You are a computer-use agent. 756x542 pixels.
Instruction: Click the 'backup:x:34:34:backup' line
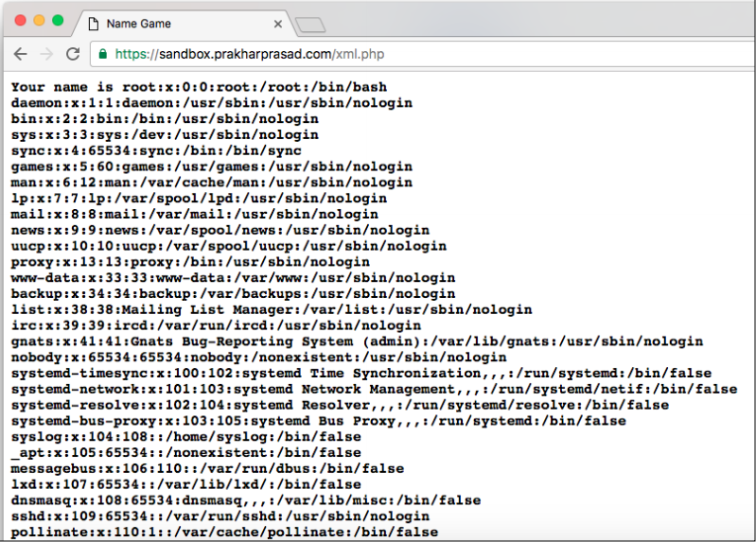click(234, 294)
